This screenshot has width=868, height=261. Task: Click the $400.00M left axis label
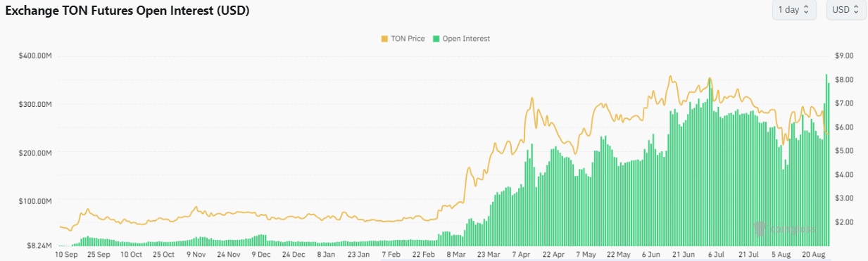pyautogui.click(x=34, y=56)
